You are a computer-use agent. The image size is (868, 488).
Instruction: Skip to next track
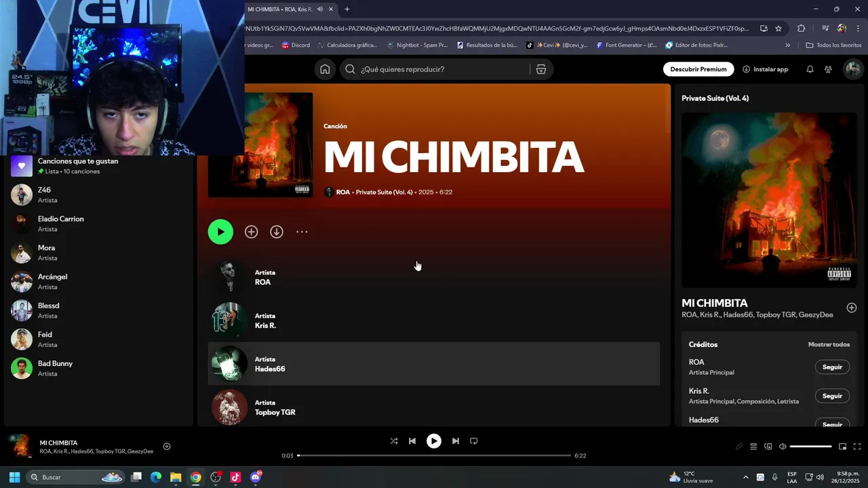pos(456,441)
